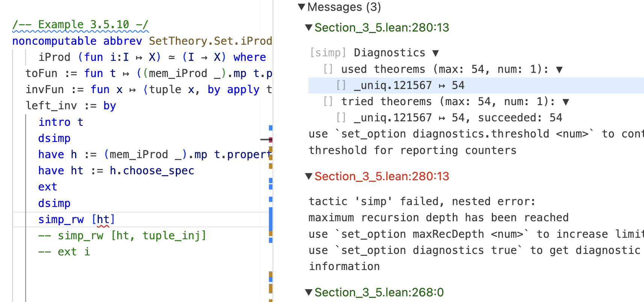Click the [simp] trace class tag

[x=328, y=53]
